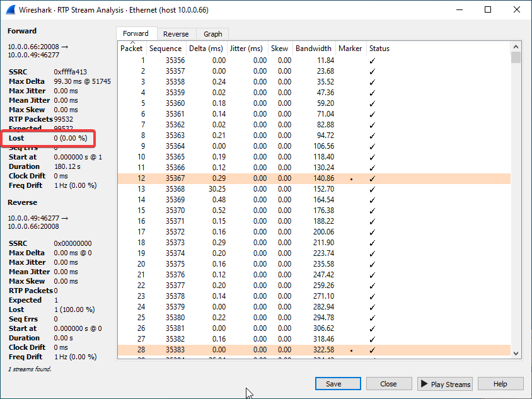Switch to the Reverse tab
The width and height of the screenshot is (532, 399).
pos(176,34)
